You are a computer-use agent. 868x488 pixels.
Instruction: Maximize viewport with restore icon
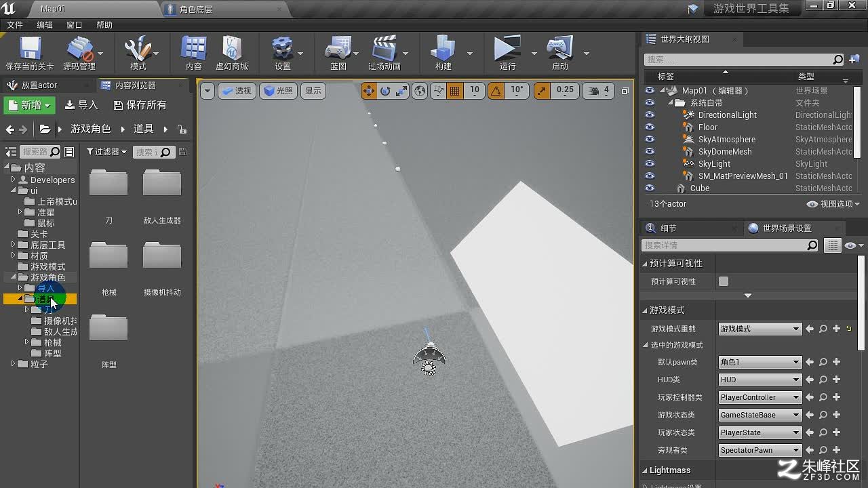click(x=625, y=90)
